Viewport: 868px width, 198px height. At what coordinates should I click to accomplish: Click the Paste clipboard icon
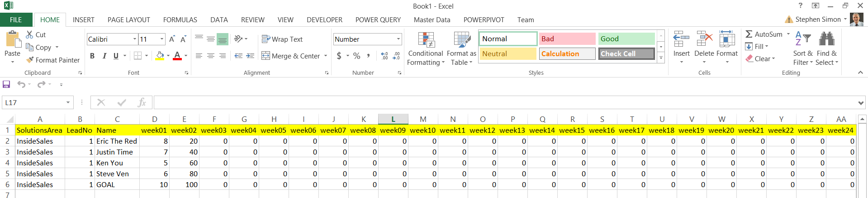pos(13,40)
